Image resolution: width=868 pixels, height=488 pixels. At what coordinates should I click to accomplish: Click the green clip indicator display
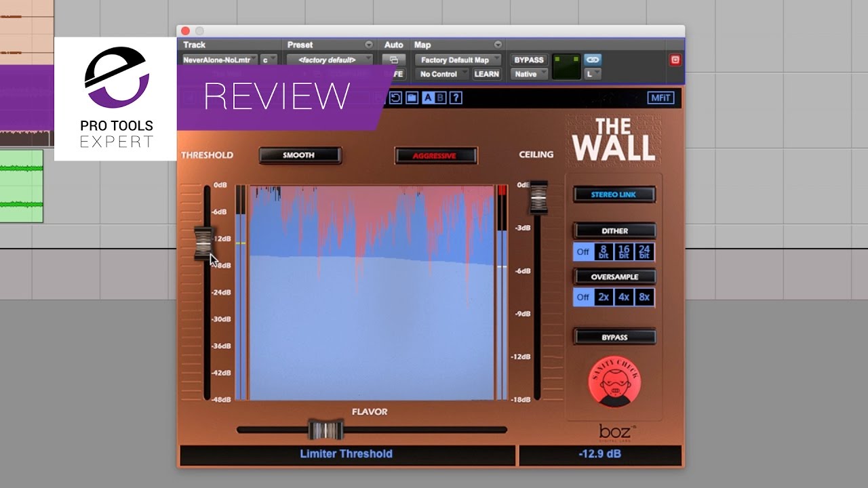point(566,66)
